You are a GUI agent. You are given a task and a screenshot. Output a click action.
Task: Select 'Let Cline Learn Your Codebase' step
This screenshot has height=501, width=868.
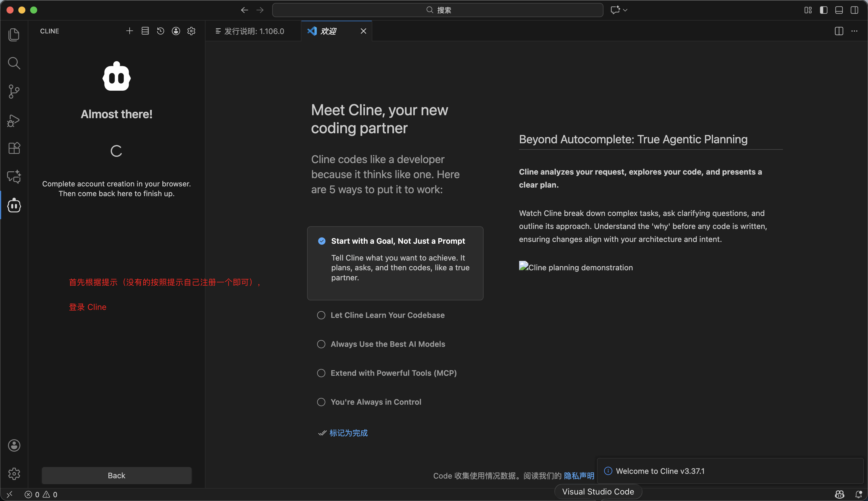click(x=387, y=315)
